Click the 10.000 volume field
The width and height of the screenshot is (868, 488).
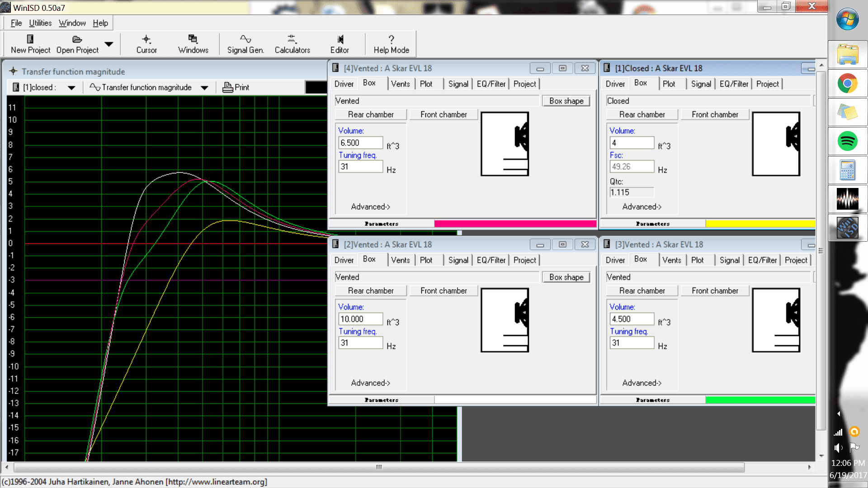pos(360,319)
